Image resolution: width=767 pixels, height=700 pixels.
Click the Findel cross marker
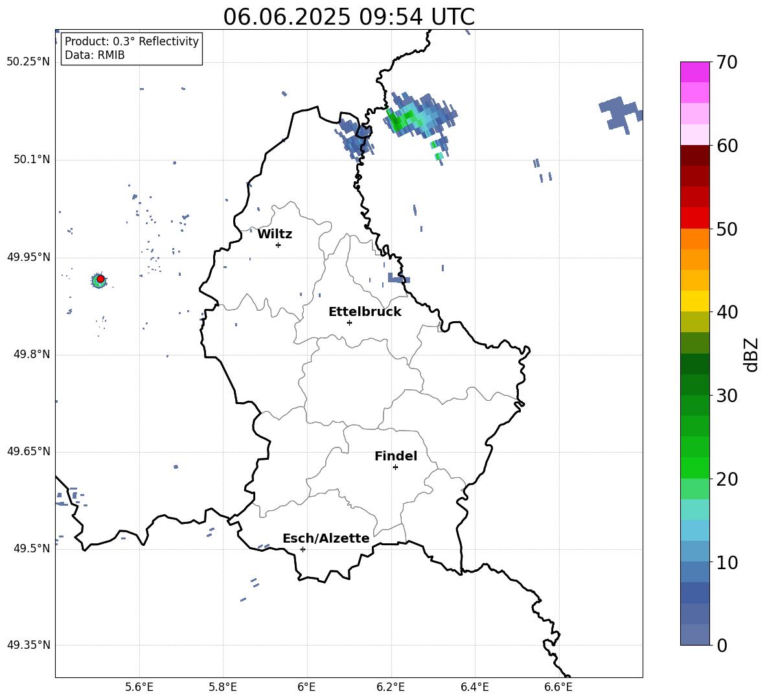(x=396, y=468)
